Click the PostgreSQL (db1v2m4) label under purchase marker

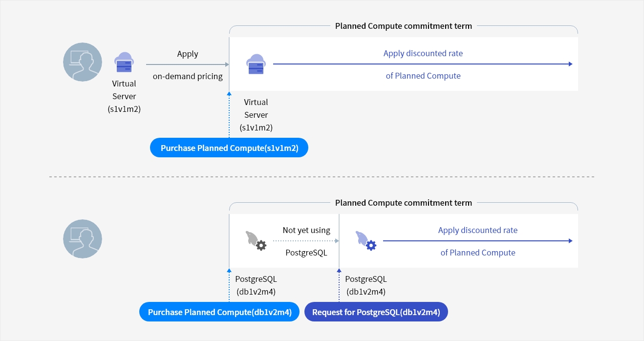pyautogui.click(x=256, y=285)
